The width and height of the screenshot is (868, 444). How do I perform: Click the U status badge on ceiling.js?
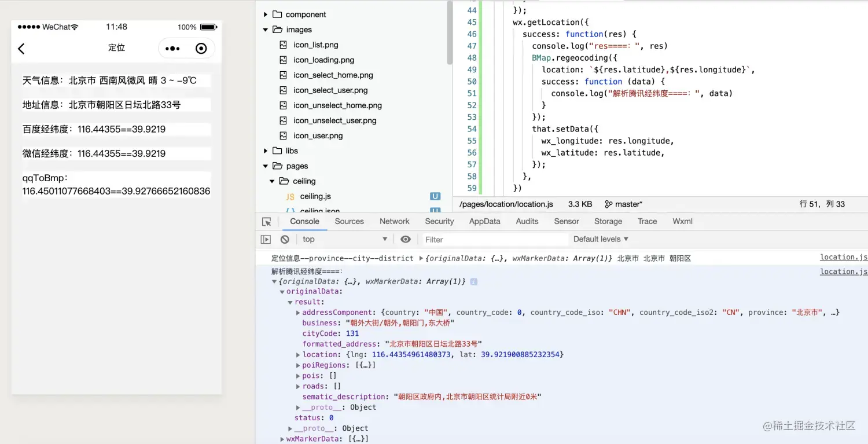click(435, 197)
